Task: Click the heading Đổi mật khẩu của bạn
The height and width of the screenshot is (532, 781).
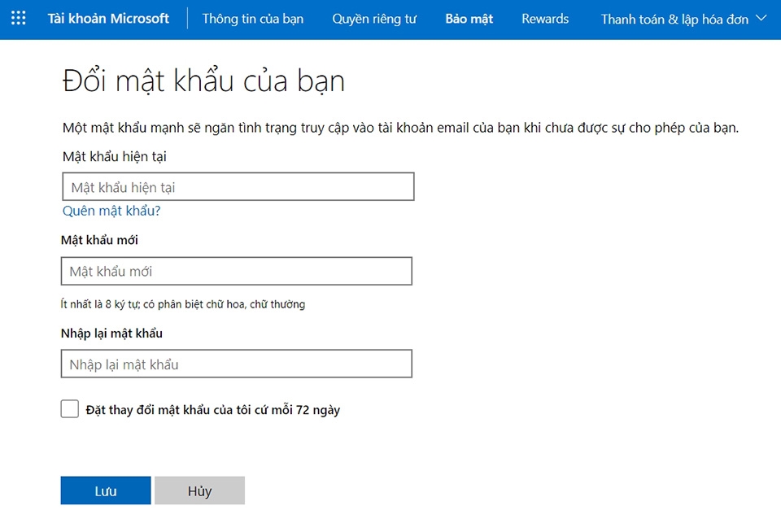Action: point(203,81)
